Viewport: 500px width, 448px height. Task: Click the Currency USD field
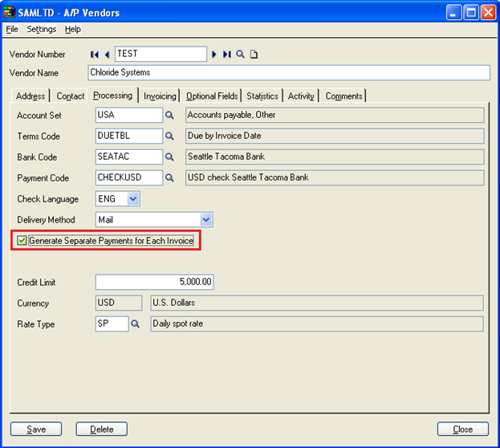pyautogui.click(x=119, y=303)
